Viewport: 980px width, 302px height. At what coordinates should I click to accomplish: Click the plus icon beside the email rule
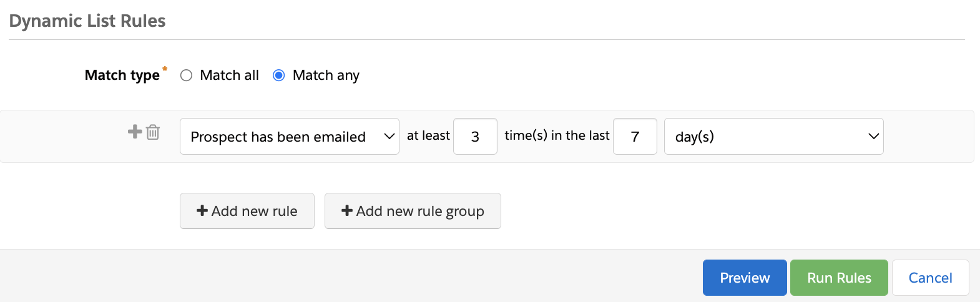point(134,132)
